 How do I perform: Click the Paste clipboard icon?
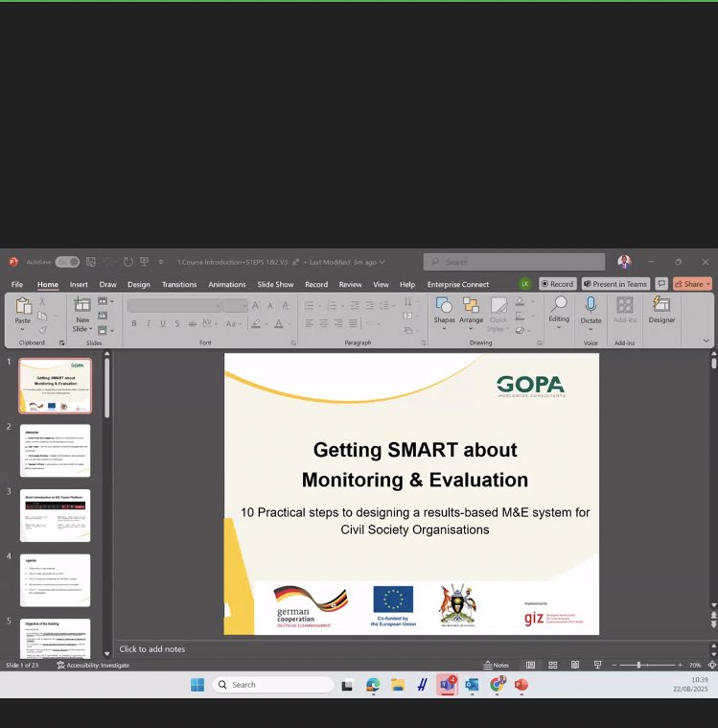(23, 306)
